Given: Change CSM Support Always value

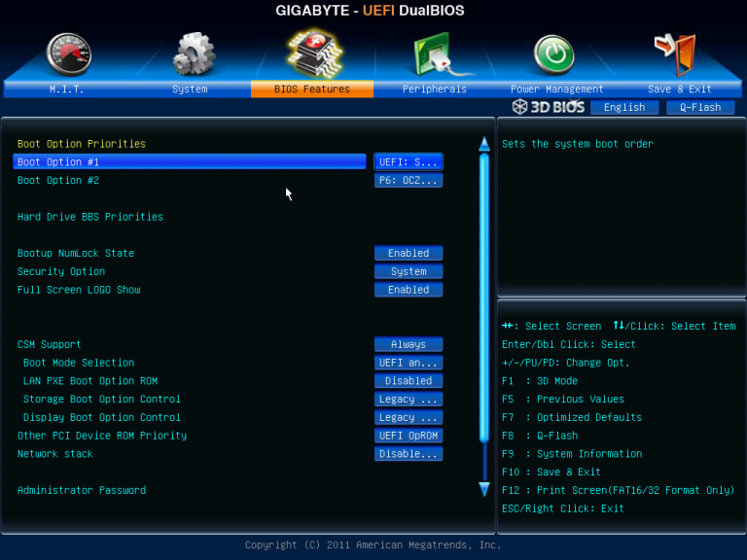Looking at the screenshot, I should coord(409,344).
